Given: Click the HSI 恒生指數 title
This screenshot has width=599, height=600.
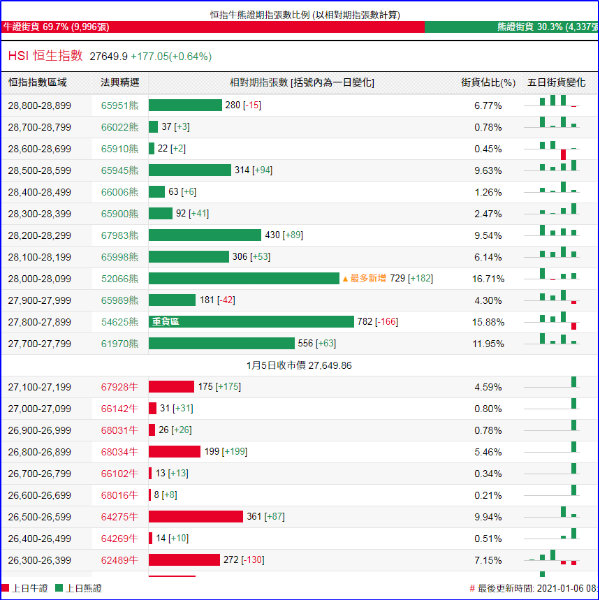Looking at the screenshot, I should pyautogui.click(x=45, y=55).
